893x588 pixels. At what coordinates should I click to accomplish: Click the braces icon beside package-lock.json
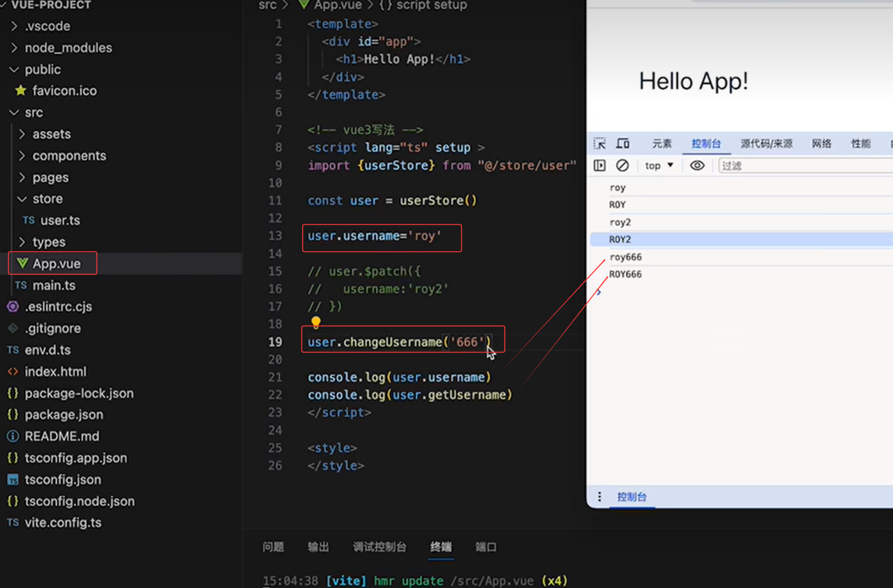click(x=13, y=393)
